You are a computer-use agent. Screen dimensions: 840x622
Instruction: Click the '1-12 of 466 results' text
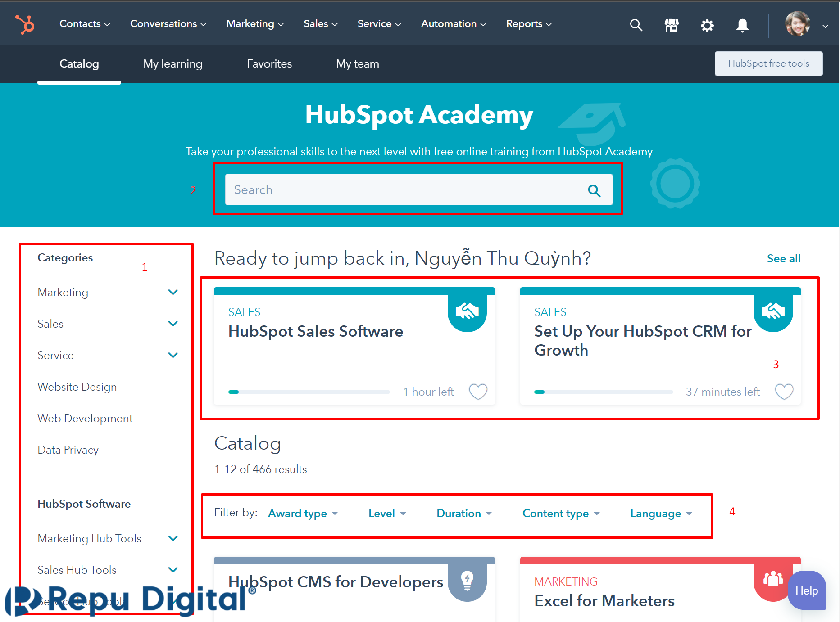pyautogui.click(x=260, y=469)
